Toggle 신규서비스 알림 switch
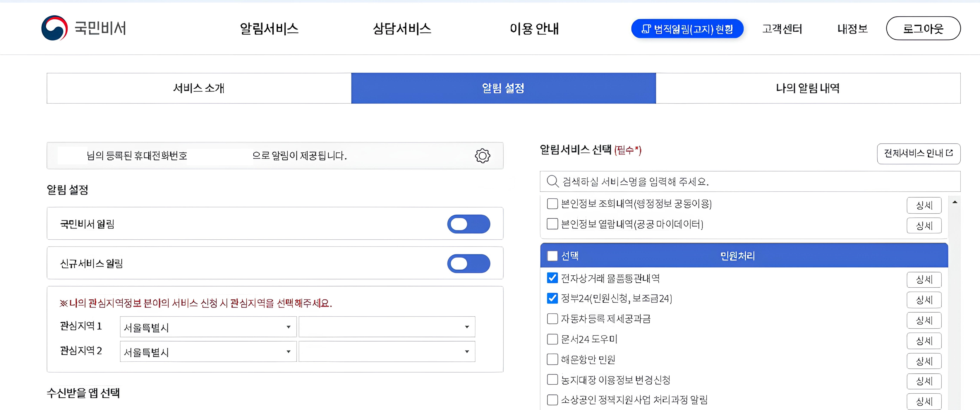The image size is (980, 410). (468, 264)
